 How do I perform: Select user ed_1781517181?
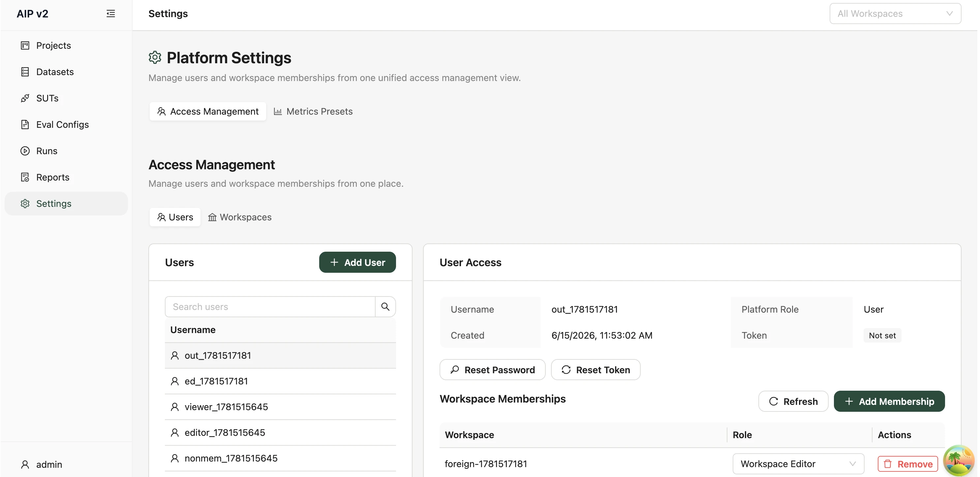280,381
